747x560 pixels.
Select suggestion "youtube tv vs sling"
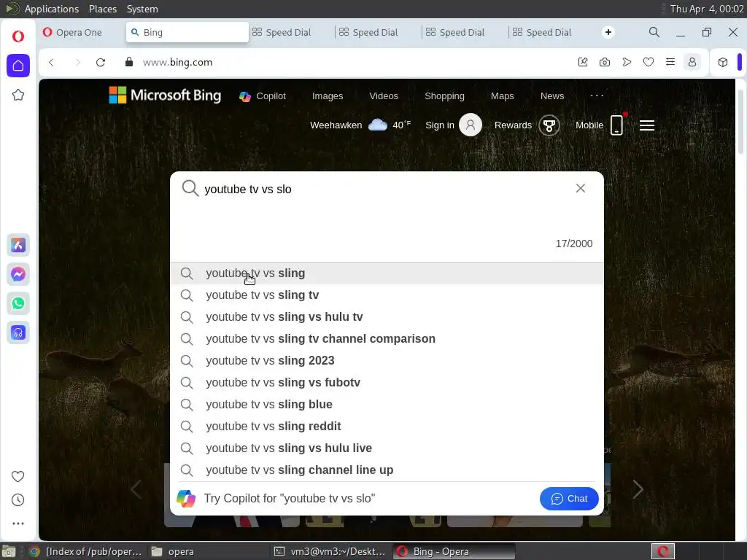[x=387, y=273]
